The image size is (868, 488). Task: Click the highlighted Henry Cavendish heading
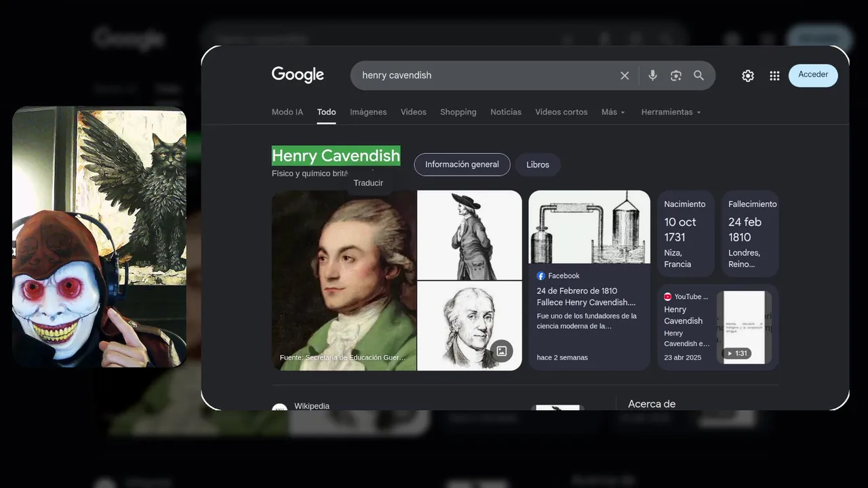(336, 156)
